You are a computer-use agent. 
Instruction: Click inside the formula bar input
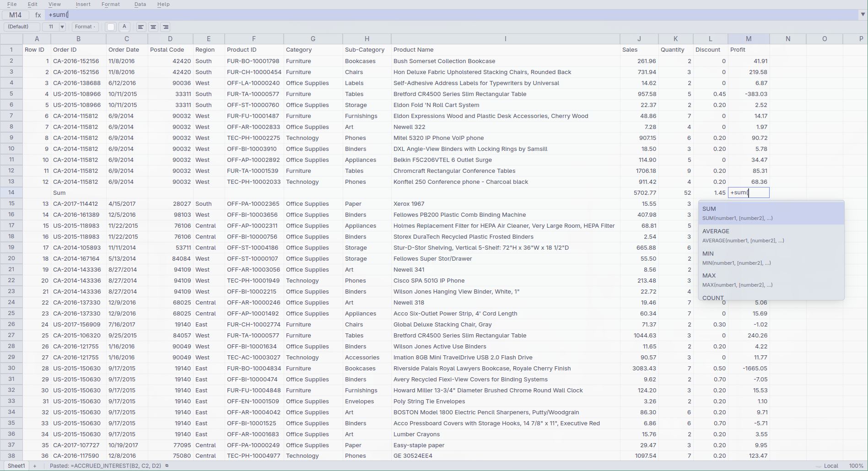point(451,15)
